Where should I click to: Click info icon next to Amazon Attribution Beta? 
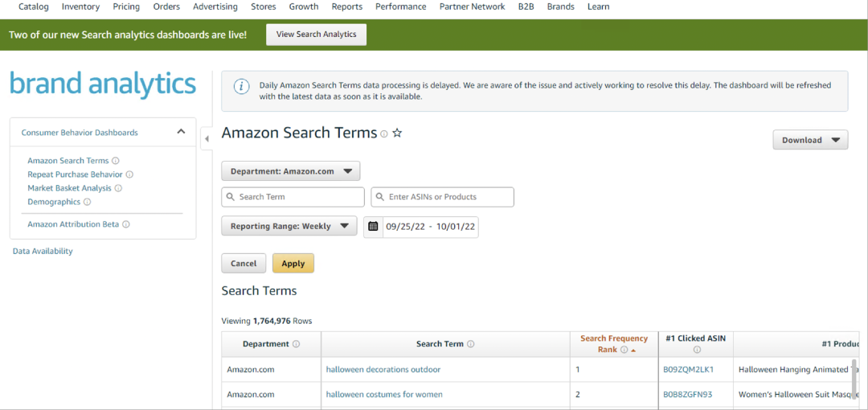[126, 225]
